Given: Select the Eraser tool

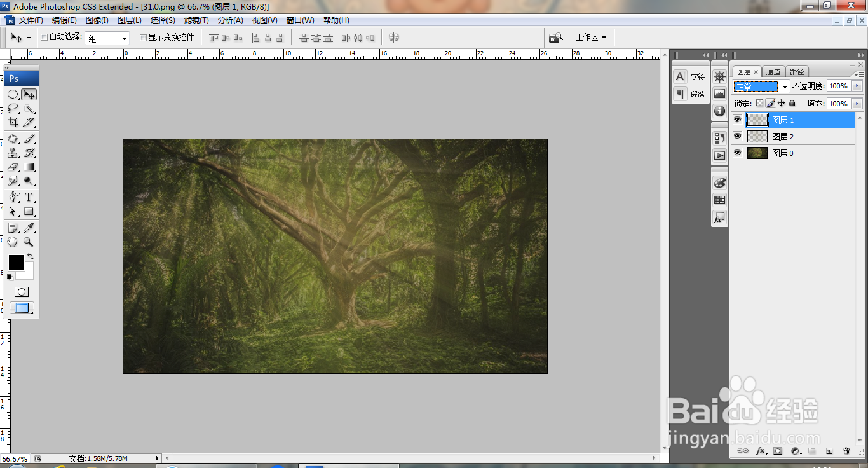Looking at the screenshot, I should coord(13,167).
